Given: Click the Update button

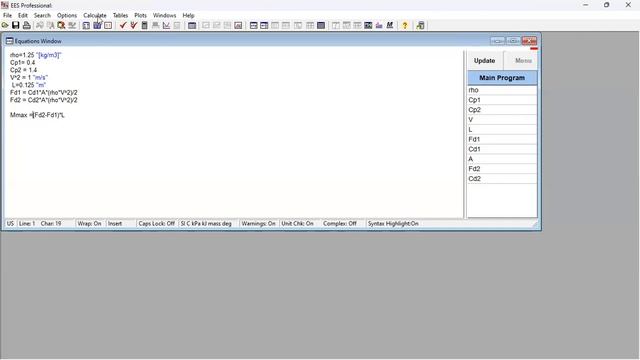Looking at the screenshot, I should pyautogui.click(x=484, y=60).
